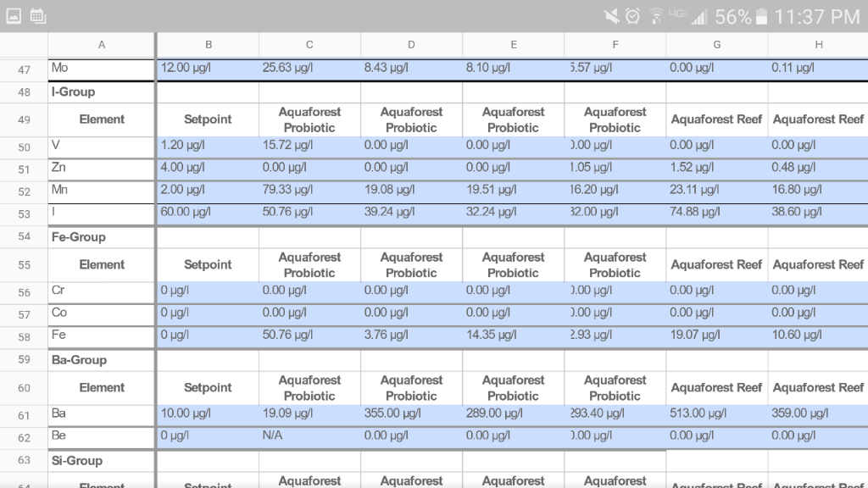Select the 0.48 µg/l cell
This screenshot has width=868, height=488.
(818, 169)
